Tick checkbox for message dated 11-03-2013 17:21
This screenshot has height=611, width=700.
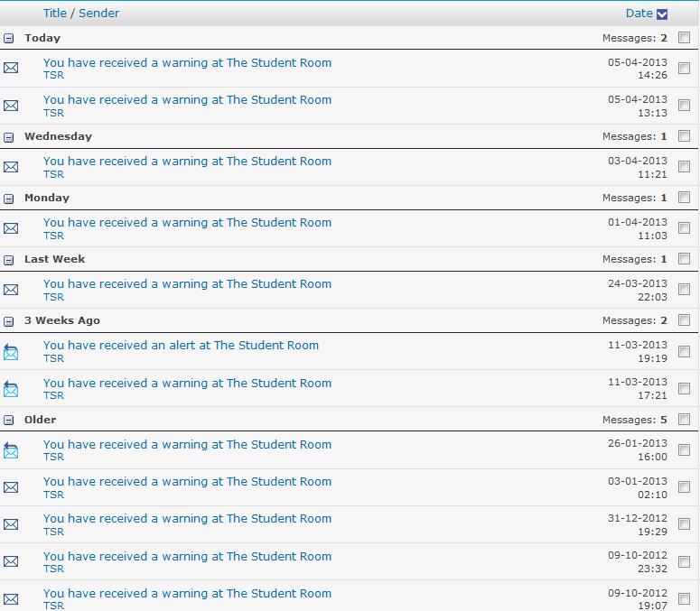(x=684, y=388)
